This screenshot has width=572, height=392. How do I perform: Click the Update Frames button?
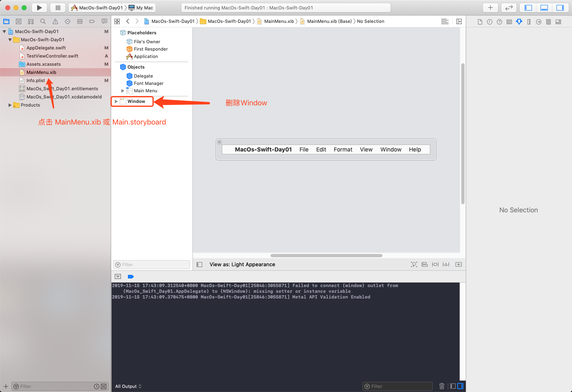tap(414, 265)
